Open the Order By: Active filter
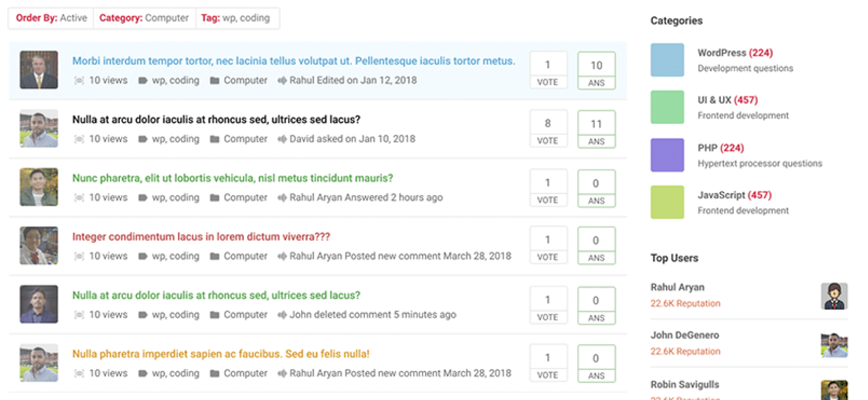 point(51,18)
